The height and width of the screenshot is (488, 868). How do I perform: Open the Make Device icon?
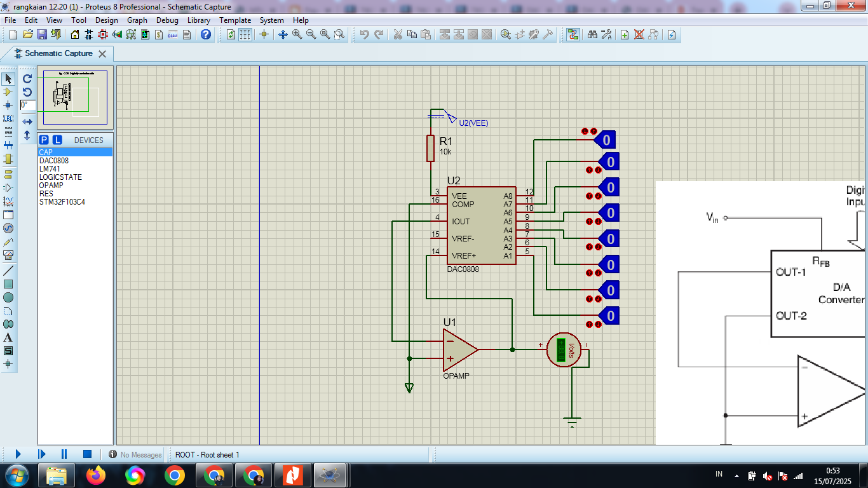520,34
